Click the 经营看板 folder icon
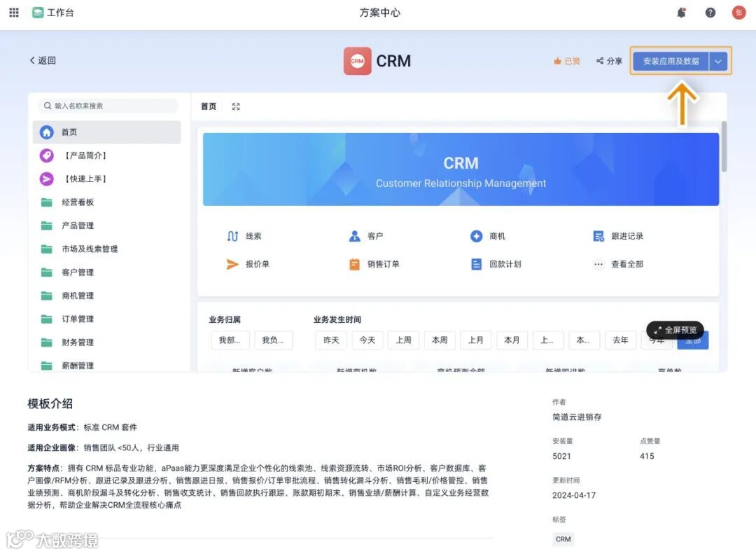The width and height of the screenshot is (756, 554). pyautogui.click(x=46, y=202)
